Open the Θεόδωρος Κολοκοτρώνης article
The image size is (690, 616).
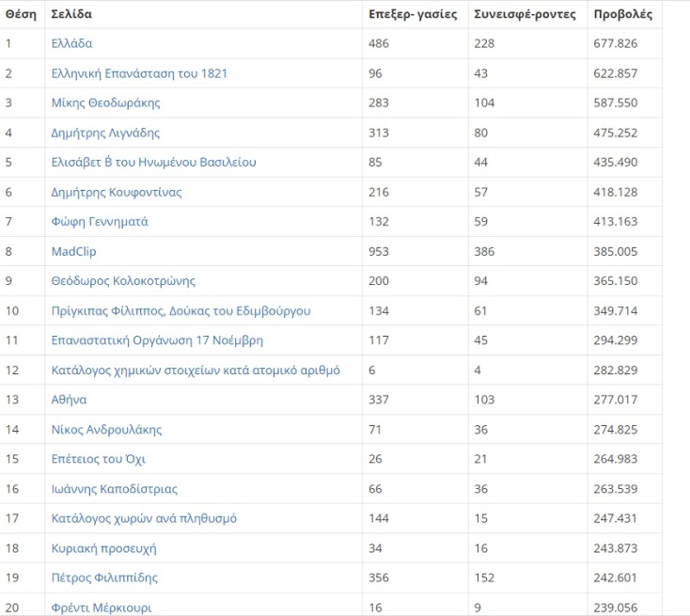tap(123, 281)
